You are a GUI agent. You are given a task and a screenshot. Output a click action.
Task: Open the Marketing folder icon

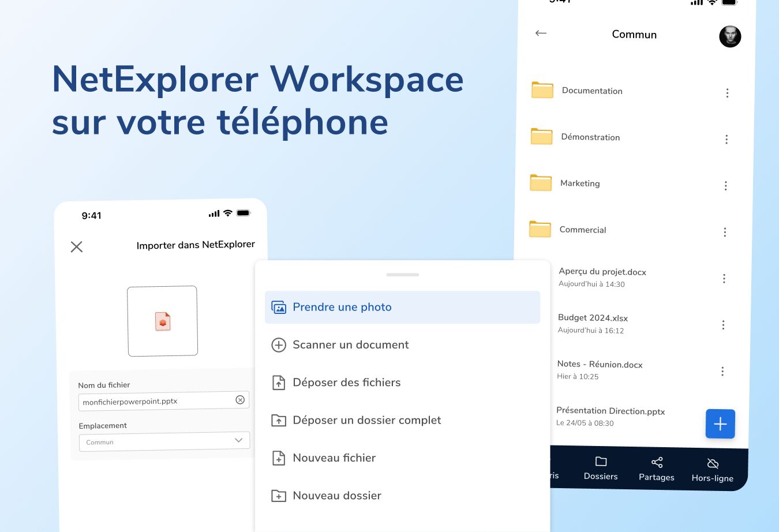541,182
